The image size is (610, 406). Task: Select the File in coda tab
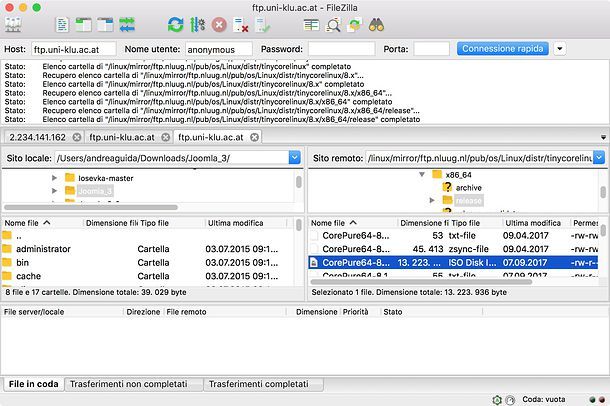[33, 384]
